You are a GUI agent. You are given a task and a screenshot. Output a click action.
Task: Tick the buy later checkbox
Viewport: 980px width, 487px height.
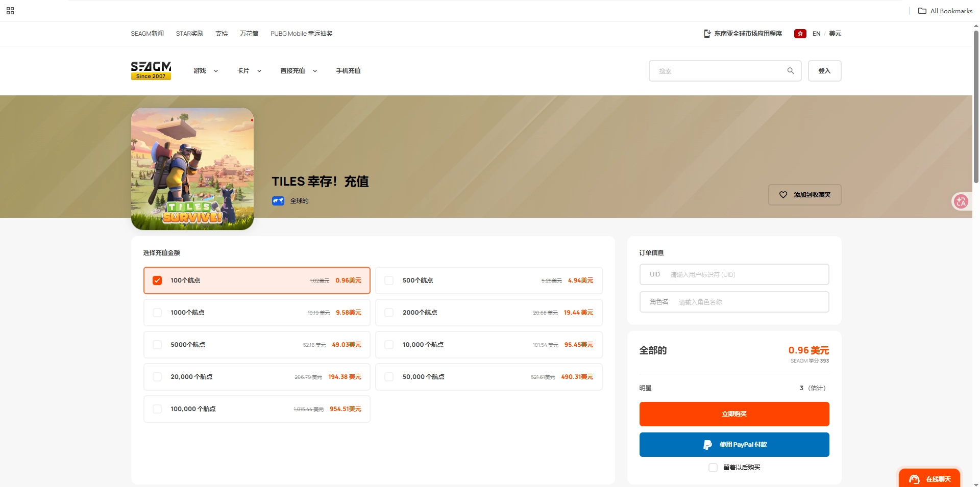(x=713, y=468)
